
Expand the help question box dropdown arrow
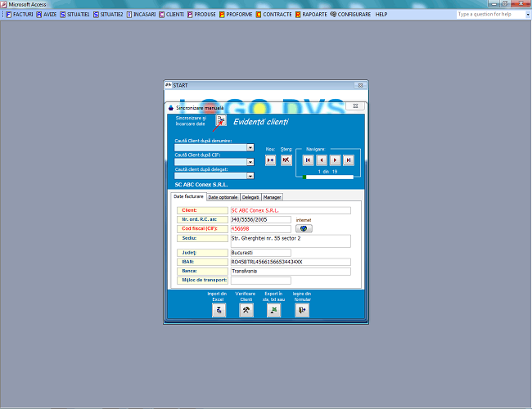coord(528,14)
